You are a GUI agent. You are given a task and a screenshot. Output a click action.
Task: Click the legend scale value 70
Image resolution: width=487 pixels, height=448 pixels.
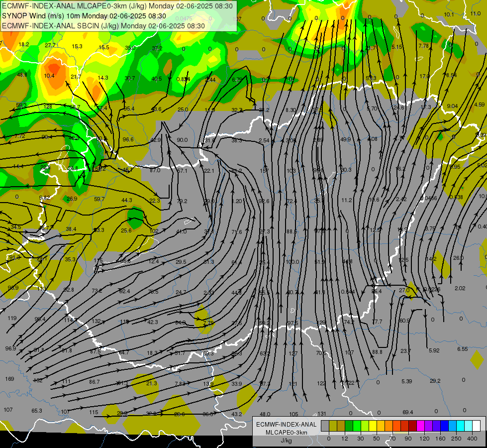[x=392, y=439]
